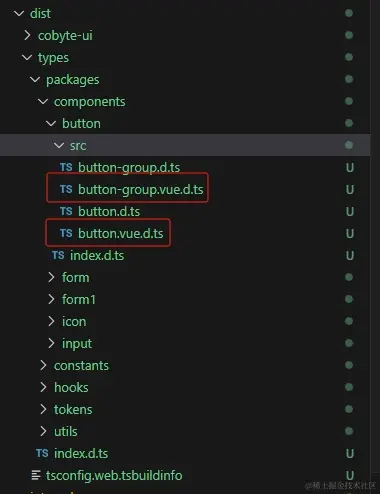The height and width of the screenshot is (494, 380).
Task: Click TS icon of button.d.ts
Action: pyautogui.click(x=66, y=211)
